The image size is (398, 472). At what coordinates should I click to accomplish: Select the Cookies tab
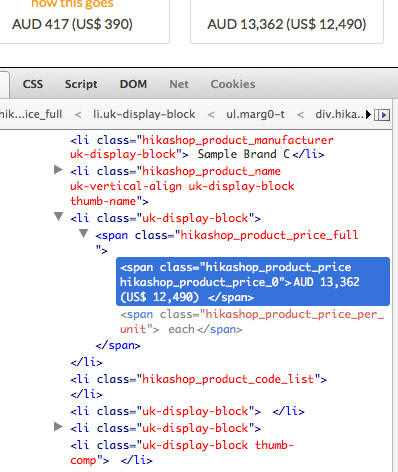click(x=233, y=84)
